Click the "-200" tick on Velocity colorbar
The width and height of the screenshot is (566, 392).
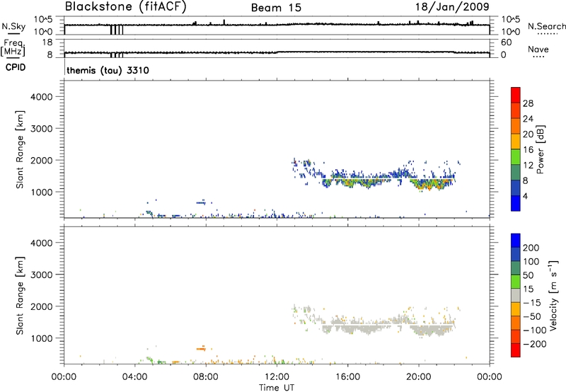pyautogui.click(x=534, y=344)
